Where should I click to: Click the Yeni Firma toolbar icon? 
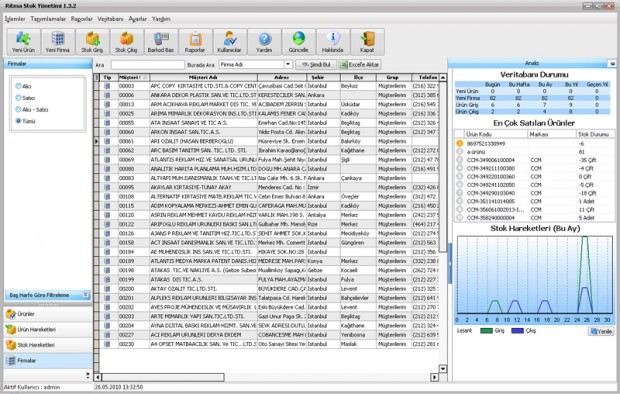[x=58, y=42]
